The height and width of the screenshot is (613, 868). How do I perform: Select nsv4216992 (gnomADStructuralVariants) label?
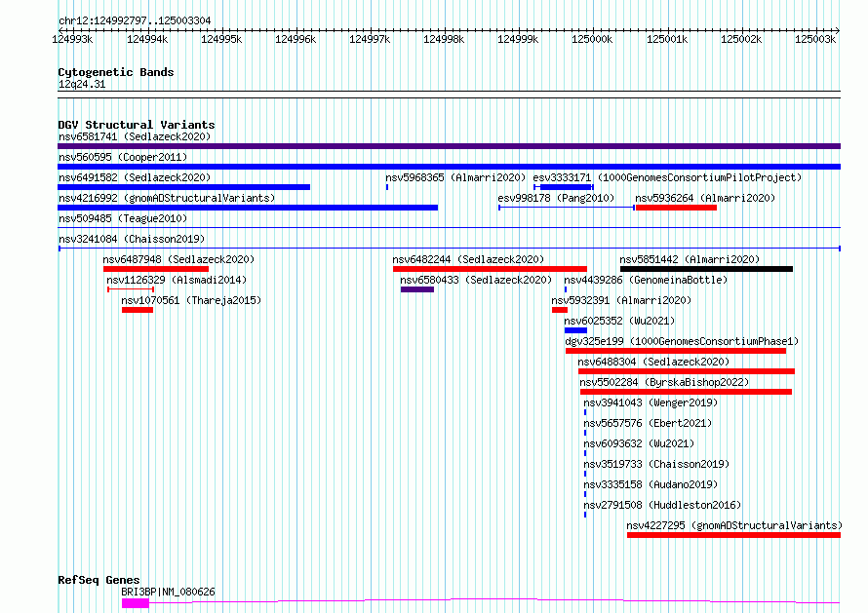[x=167, y=198]
